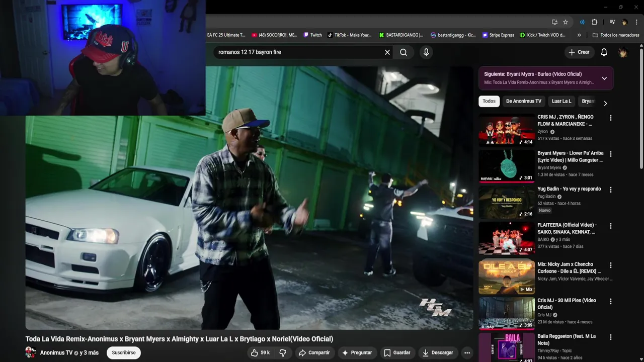Screen dimensions: 644x362
Task: Open CRIS MJ, ZYRON video thumbnail
Action: point(507,130)
